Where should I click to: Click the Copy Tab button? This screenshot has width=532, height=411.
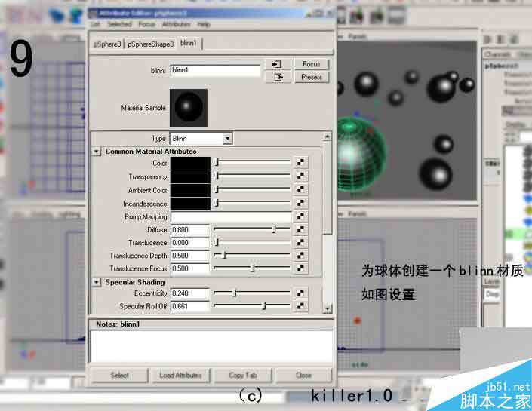click(243, 375)
